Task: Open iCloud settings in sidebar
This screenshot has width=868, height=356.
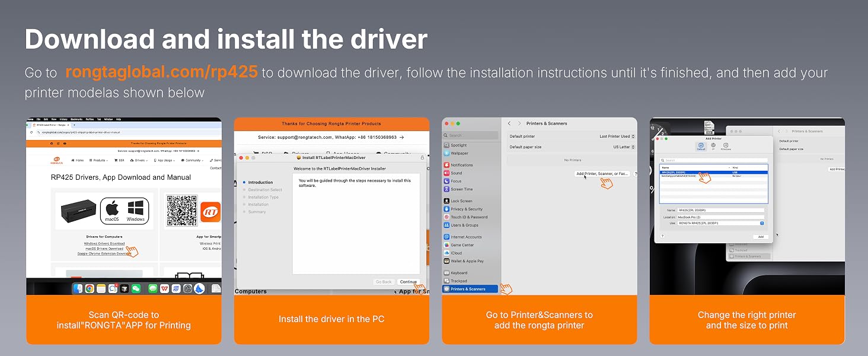Action: 453,253
